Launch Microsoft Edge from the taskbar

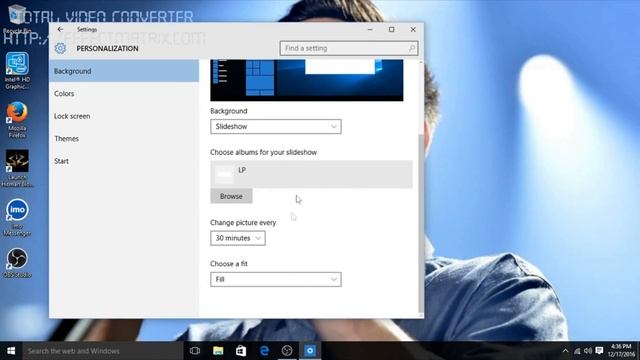pyautogui.click(x=264, y=351)
